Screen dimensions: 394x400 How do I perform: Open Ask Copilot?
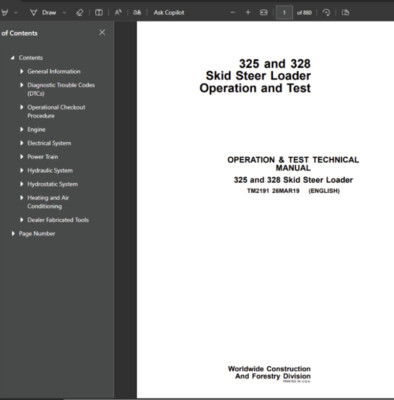click(x=169, y=13)
